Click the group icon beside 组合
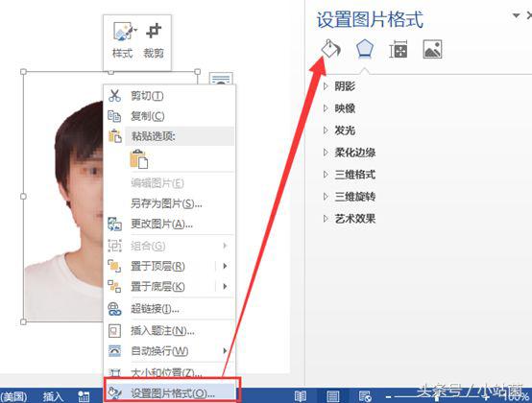The width and height of the screenshot is (532, 403). [114, 246]
